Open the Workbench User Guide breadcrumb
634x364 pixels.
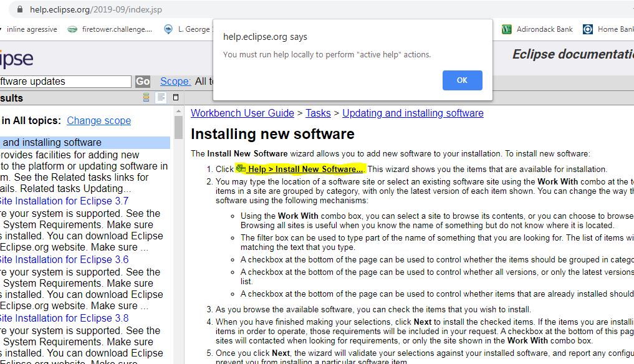coord(243,113)
